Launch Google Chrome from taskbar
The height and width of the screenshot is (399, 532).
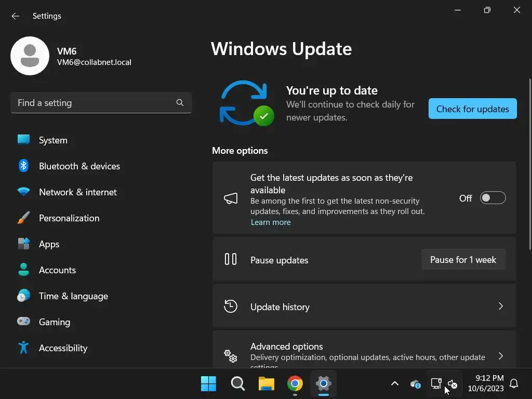click(295, 384)
